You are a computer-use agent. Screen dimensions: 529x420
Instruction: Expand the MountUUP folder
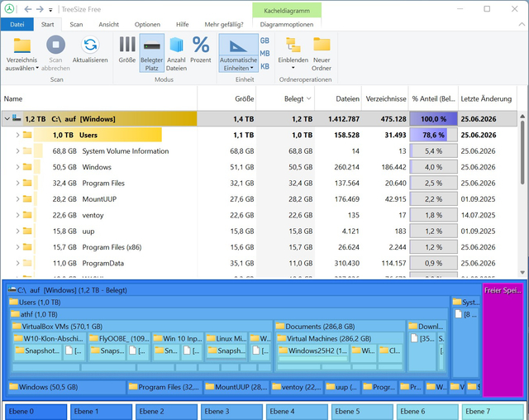[17, 199]
